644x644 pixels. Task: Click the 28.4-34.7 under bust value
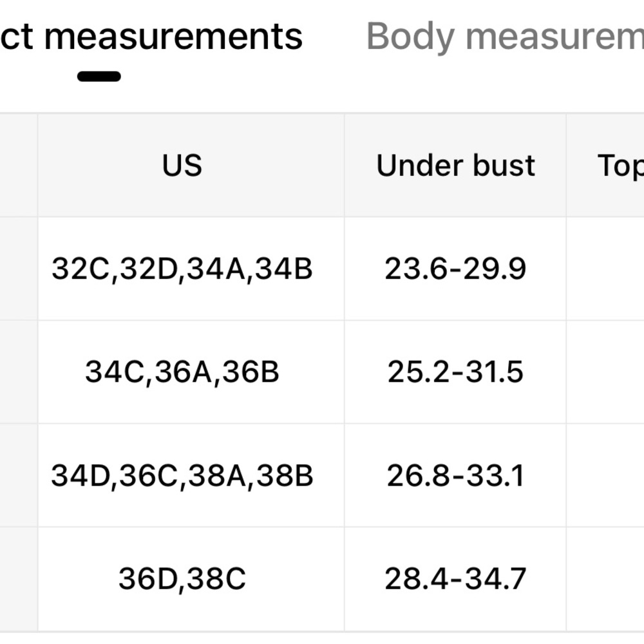(x=455, y=579)
